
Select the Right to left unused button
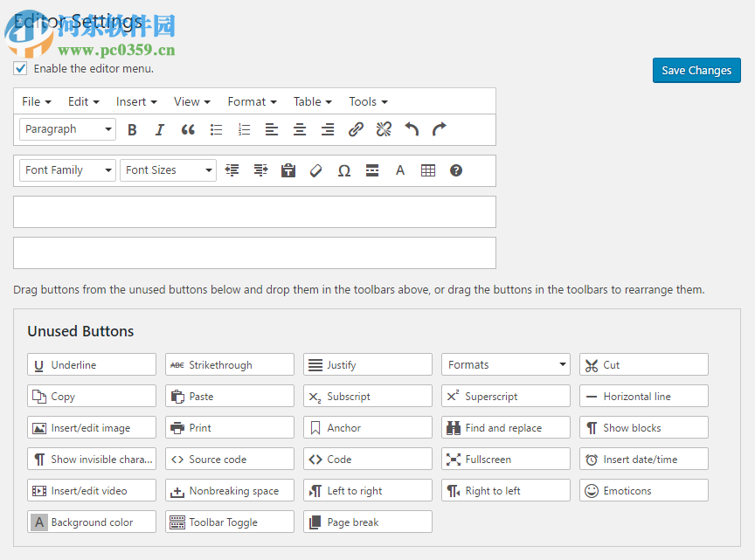[506, 490]
